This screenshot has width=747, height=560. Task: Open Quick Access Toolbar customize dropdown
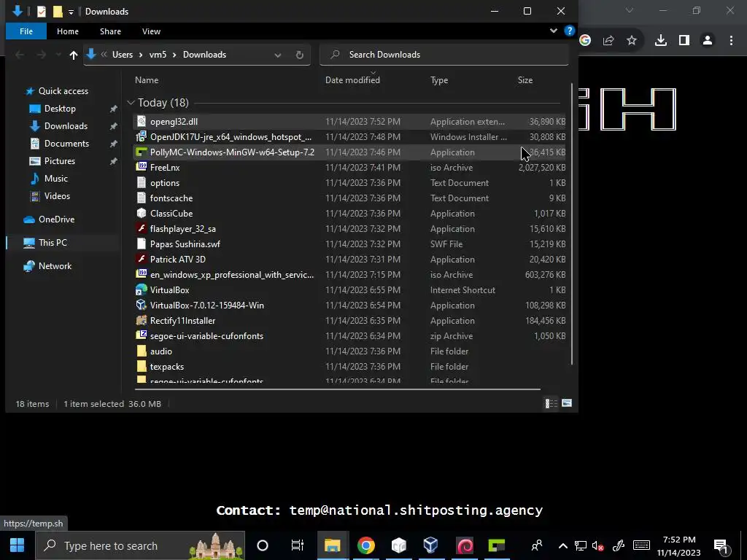(71, 12)
